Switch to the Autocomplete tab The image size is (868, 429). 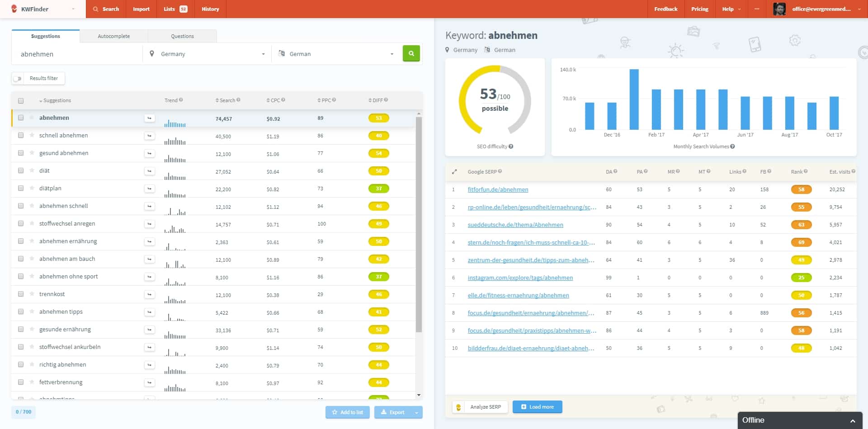113,36
